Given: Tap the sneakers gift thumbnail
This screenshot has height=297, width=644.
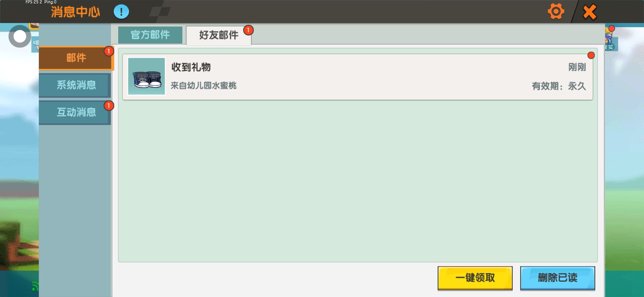Looking at the screenshot, I should pyautogui.click(x=146, y=76).
